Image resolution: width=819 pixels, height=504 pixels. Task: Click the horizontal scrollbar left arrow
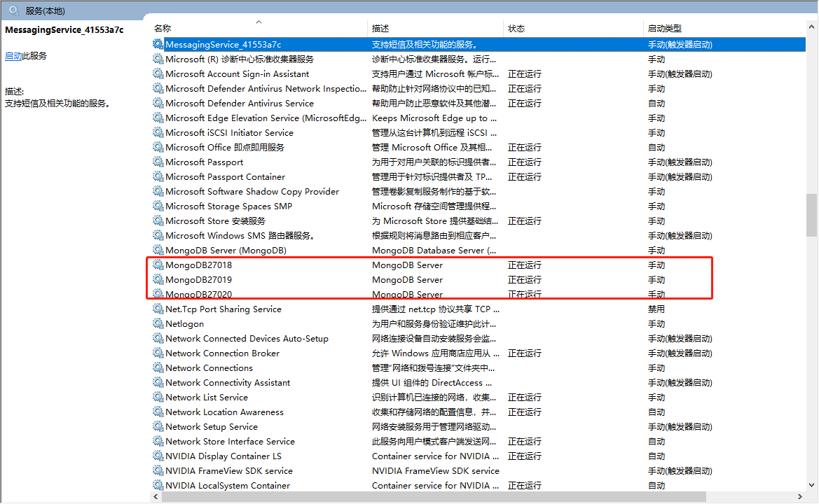(156, 497)
